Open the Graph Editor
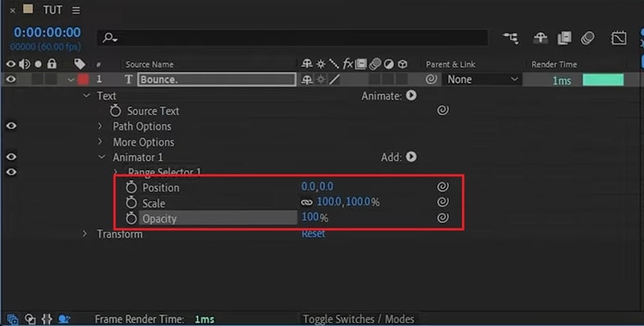The image size is (644, 326). (618, 38)
